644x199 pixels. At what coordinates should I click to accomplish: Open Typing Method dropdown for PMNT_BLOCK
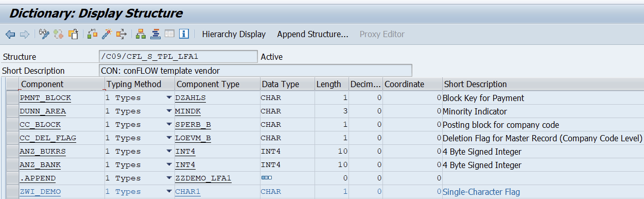click(169, 98)
